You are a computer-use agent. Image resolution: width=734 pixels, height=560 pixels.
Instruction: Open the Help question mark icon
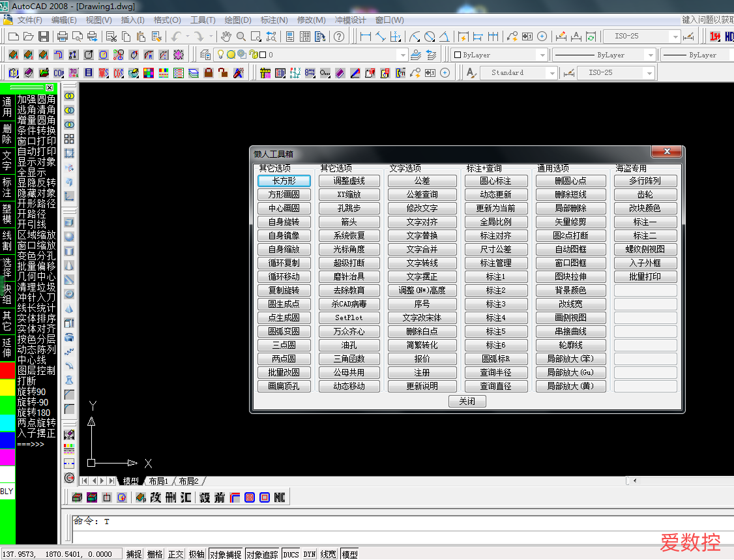339,37
